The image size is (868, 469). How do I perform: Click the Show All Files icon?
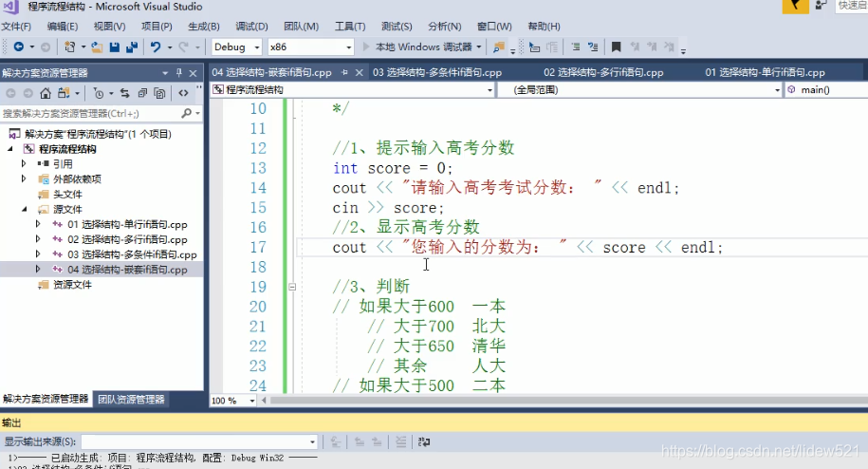pyautogui.click(x=160, y=93)
